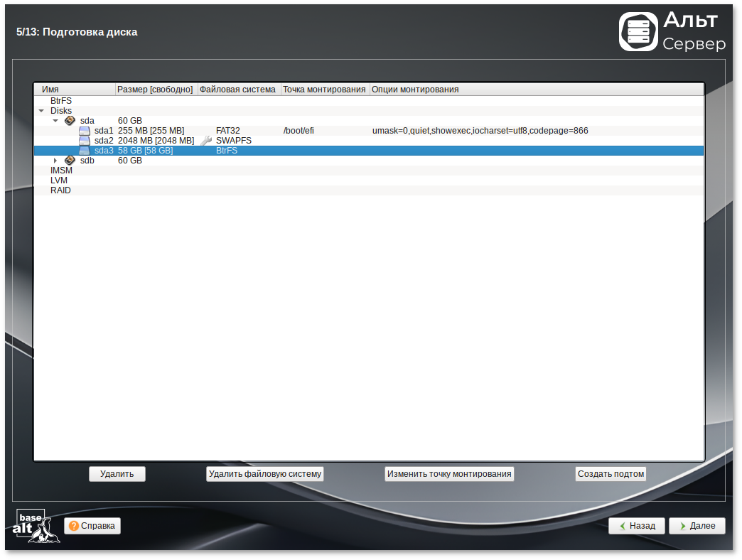Expand the sdb disk node

click(x=55, y=161)
